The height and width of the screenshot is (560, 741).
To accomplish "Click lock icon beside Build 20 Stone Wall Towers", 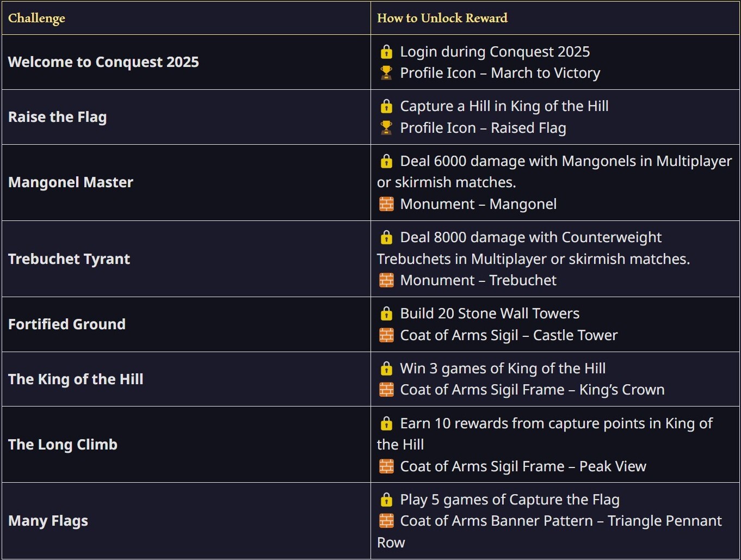I will pos(386,314).
